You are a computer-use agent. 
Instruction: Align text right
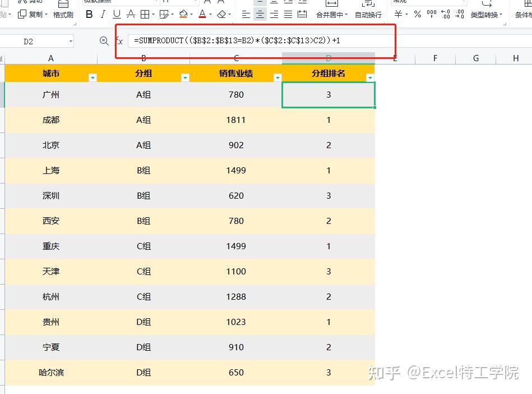[274, 14]
